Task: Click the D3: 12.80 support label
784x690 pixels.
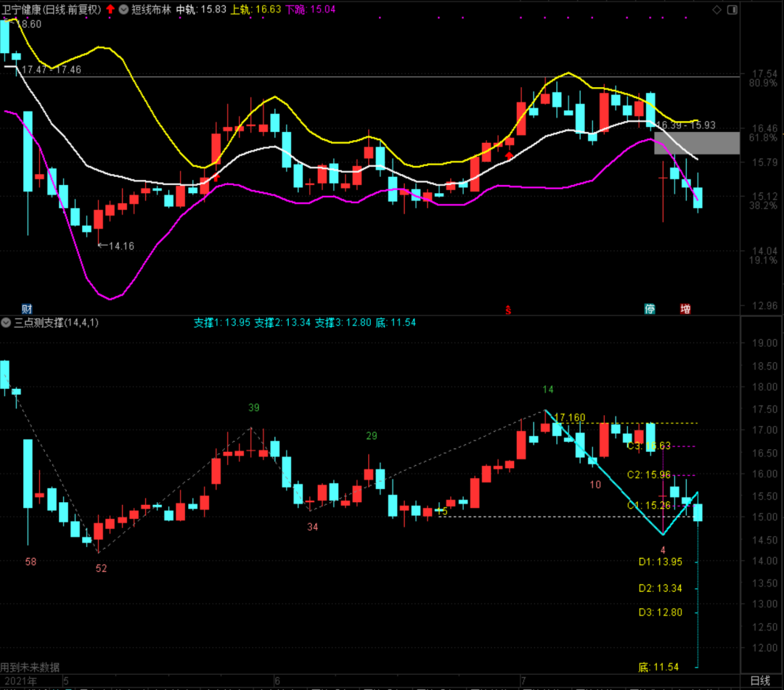Action: (660, 612)
